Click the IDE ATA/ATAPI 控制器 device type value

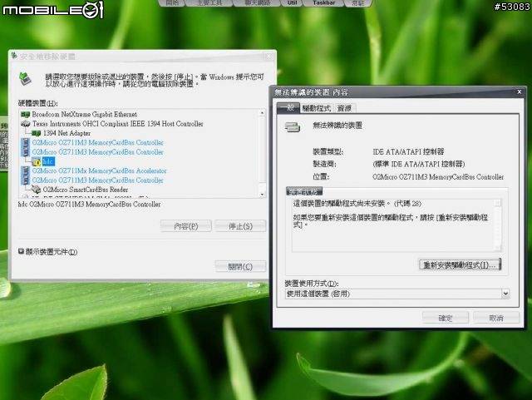coord(408,152)
